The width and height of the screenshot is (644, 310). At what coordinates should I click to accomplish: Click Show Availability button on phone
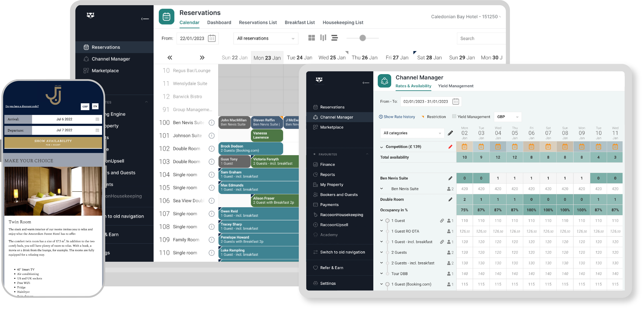tap(53, 143)
